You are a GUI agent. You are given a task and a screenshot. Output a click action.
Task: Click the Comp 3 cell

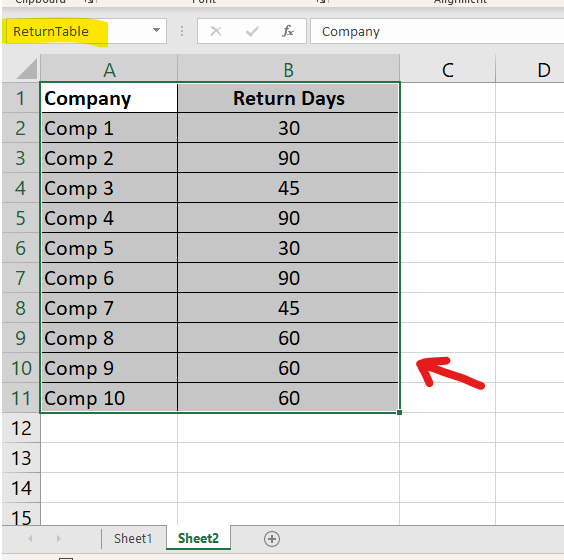(109, 188)
